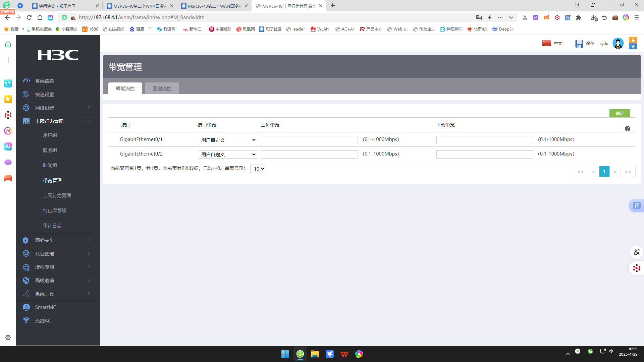This screenshot has width=644, height=362.
Task: Click the orange lock icon at top right
Action: pos(633,40)
